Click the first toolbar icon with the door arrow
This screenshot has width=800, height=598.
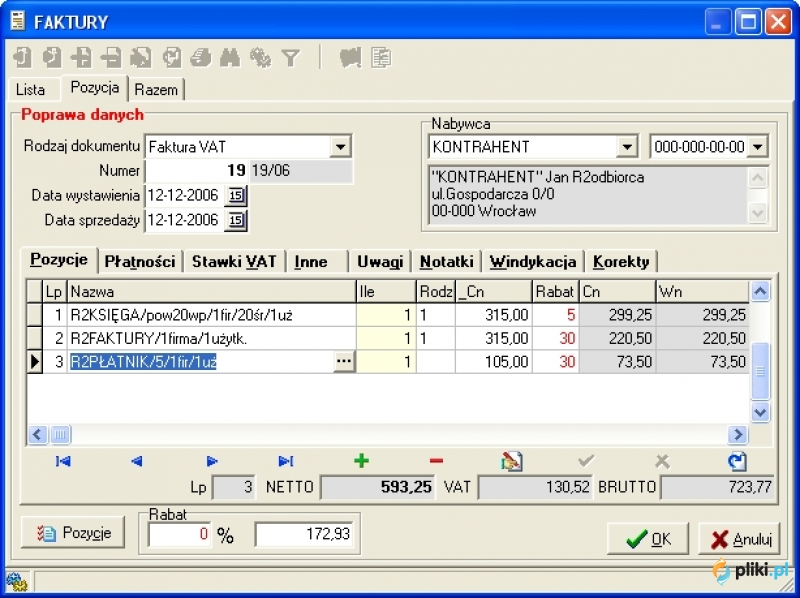(x=22, y=58)
